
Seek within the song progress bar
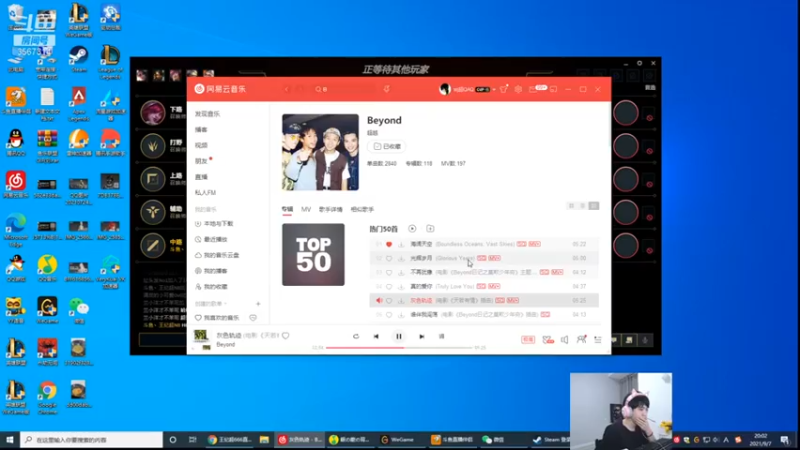tap(399, 347)
